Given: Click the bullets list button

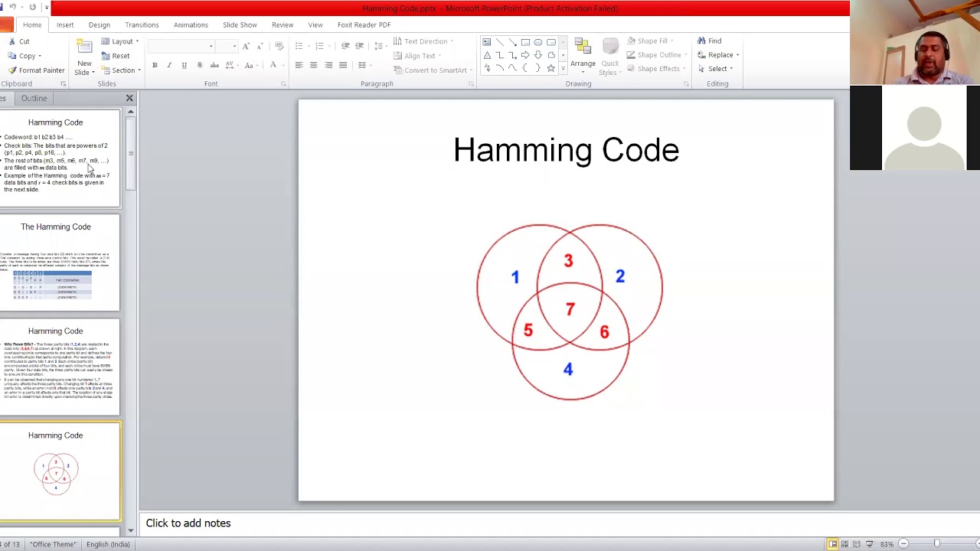Looking at the screenshot, I should [299, 46].
